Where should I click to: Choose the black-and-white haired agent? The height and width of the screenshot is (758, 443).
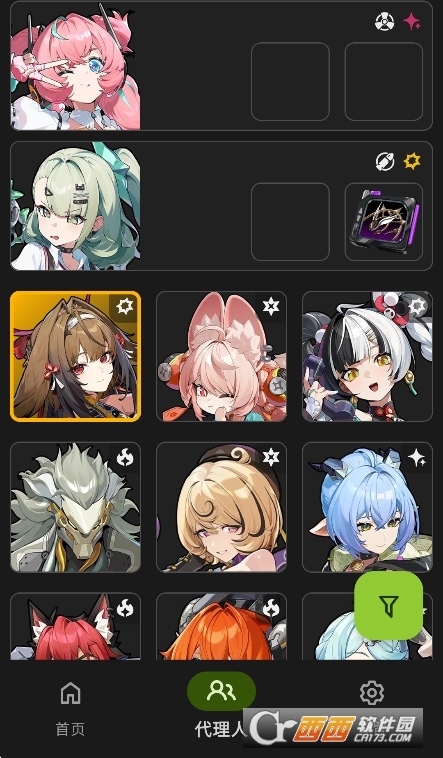point(368,356)
